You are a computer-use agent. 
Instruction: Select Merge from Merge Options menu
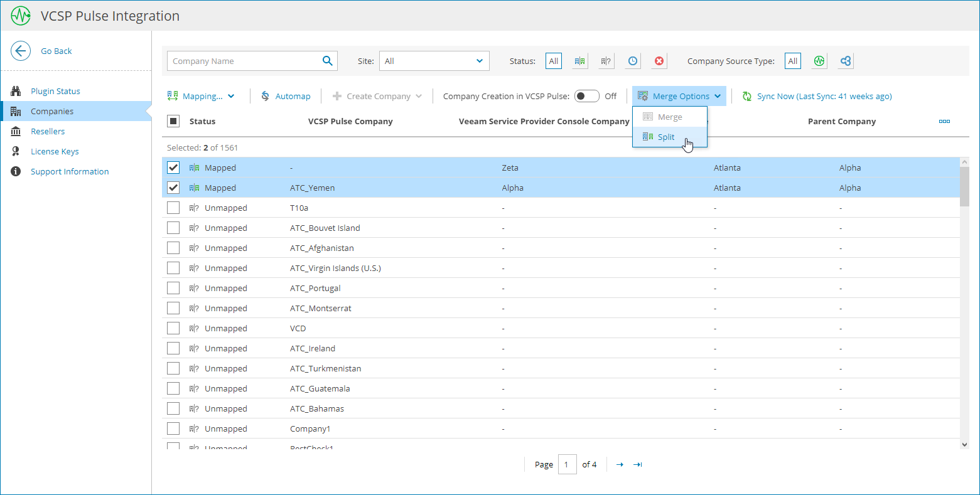tap(670, 117)
